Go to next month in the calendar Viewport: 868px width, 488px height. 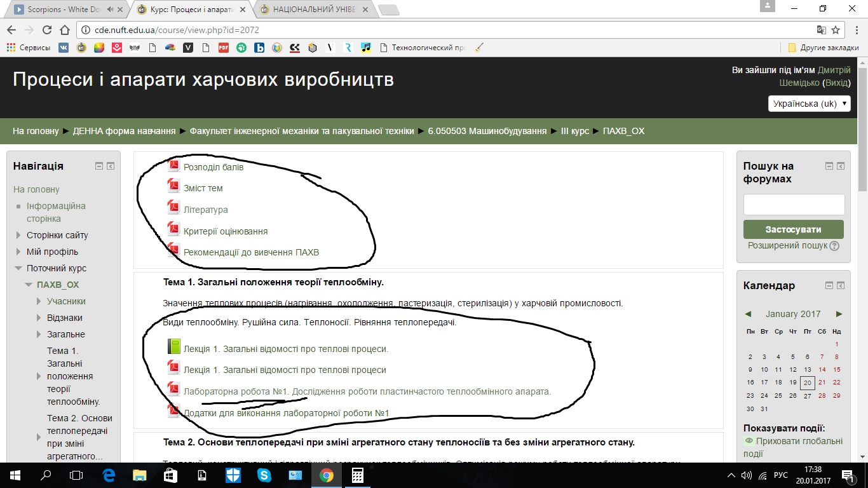tap(839, 314)
